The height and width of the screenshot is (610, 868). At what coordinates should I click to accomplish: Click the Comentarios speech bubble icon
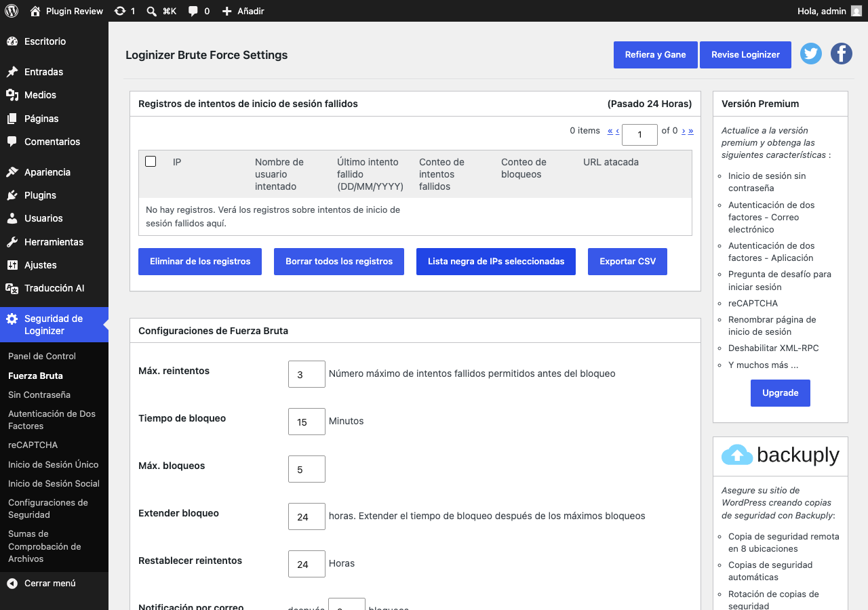[12, 142]
